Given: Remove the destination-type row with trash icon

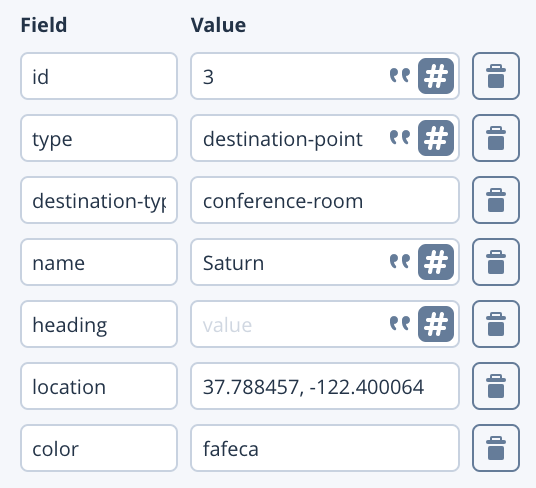Looking at the screenshot, I should click(x=496, y=200).
